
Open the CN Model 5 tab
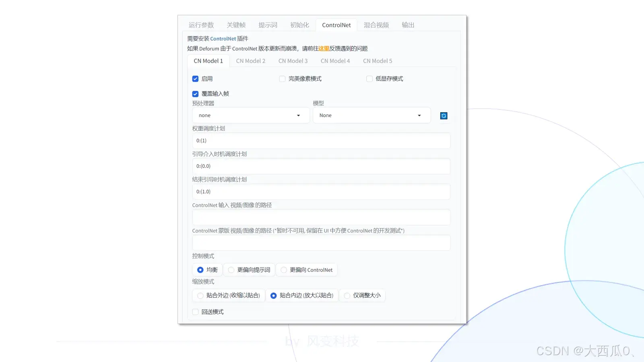(x=377, y=61)
